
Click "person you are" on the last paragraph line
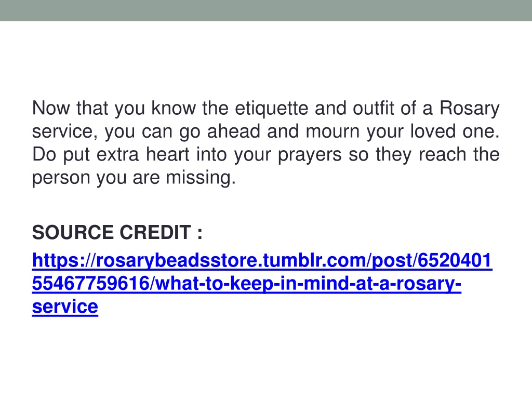tap(96, 178)
